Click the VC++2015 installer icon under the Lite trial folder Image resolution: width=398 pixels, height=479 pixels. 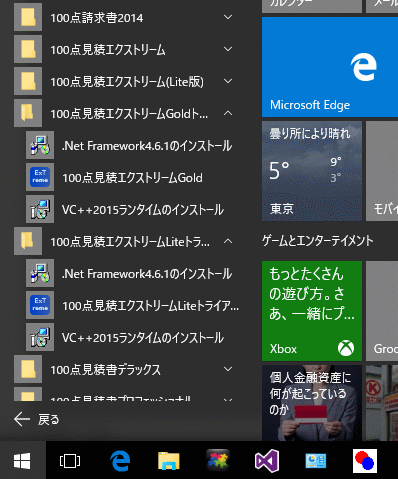[40, 337]
